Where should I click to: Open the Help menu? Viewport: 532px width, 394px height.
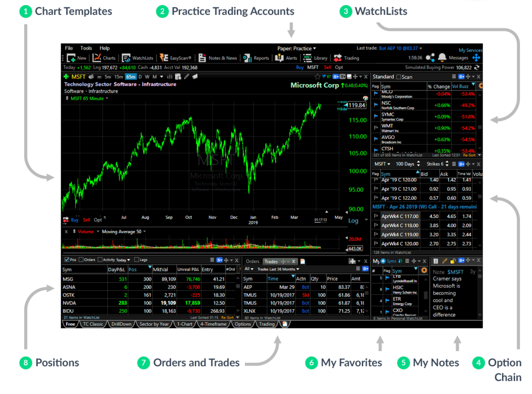point(104,48)
